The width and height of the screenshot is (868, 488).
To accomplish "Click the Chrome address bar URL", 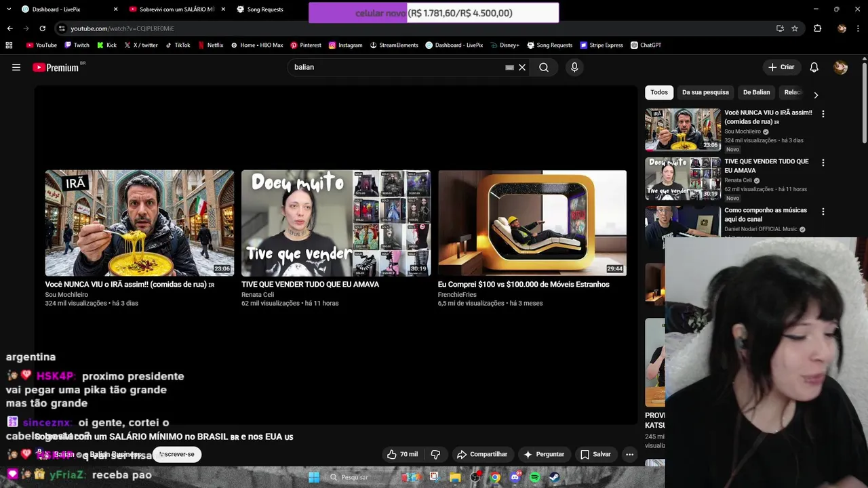I will click(122, 28).
